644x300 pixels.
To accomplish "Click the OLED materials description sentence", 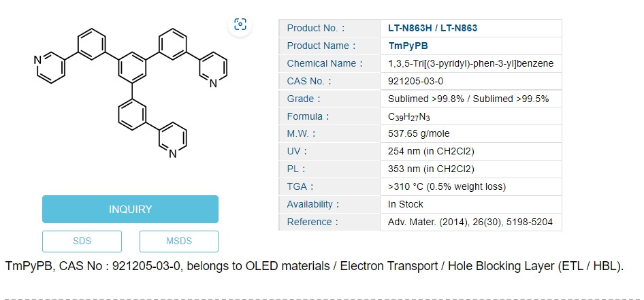I will (x=314, y=266).
